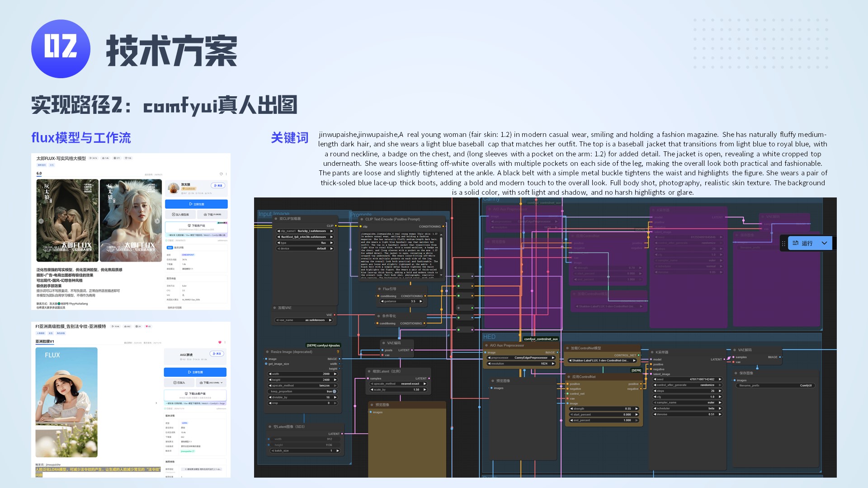Screen dimensions: 868x488
Task: Open sampler_name euler combo in K采样器
Action: (687, 402)
